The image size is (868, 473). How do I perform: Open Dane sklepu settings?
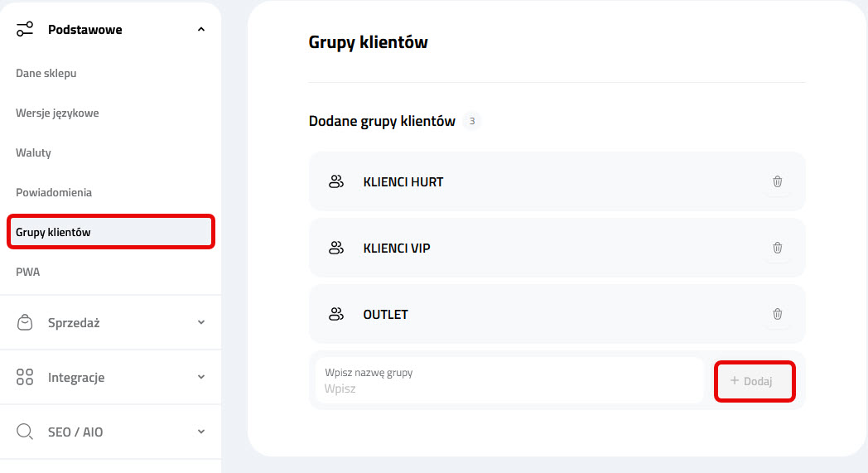(46, 73)
